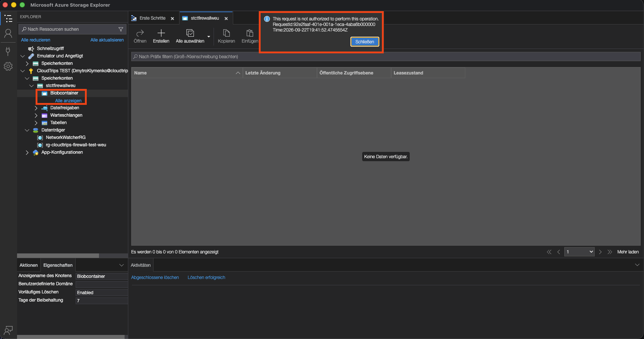Click the Datenträger disks icon
The width and height of the screenshot is (644, 339).
pyautogui.click(x=36, y=130)
